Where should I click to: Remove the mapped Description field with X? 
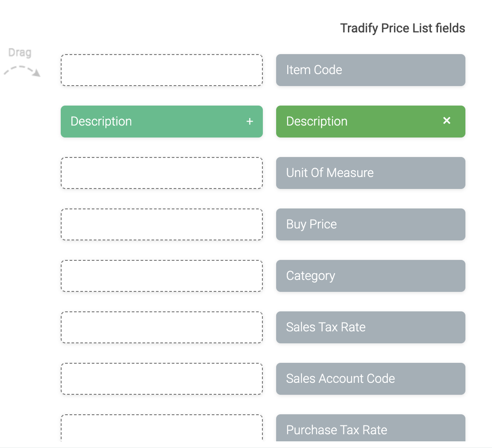(447, 121)
